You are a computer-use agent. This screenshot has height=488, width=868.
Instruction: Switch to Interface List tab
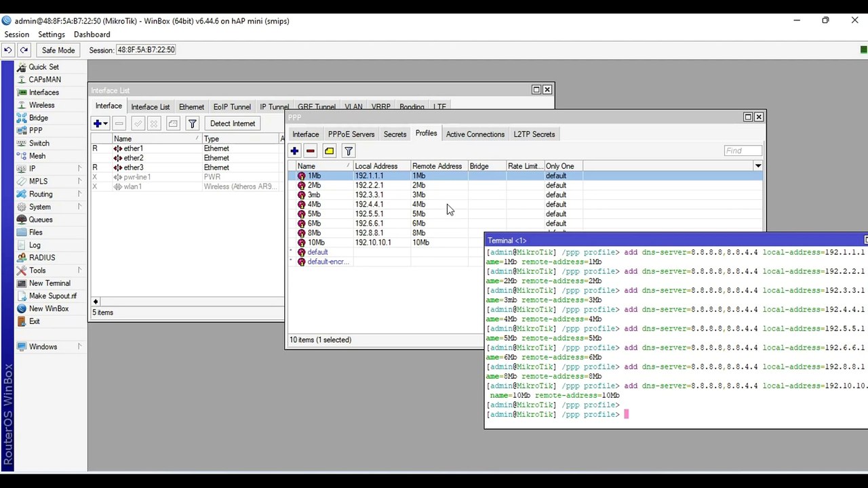[151, 107]
